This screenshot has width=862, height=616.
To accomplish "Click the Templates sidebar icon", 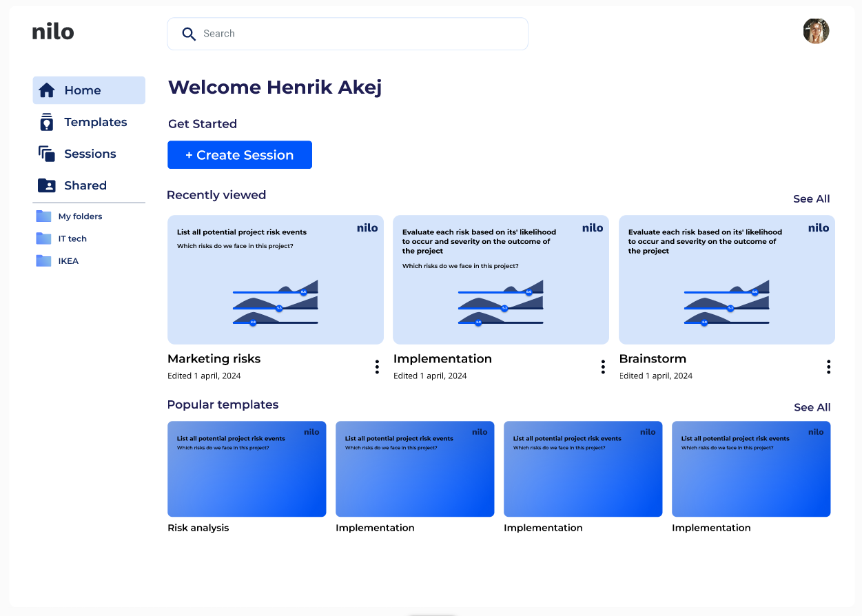I will click(46, 122).
